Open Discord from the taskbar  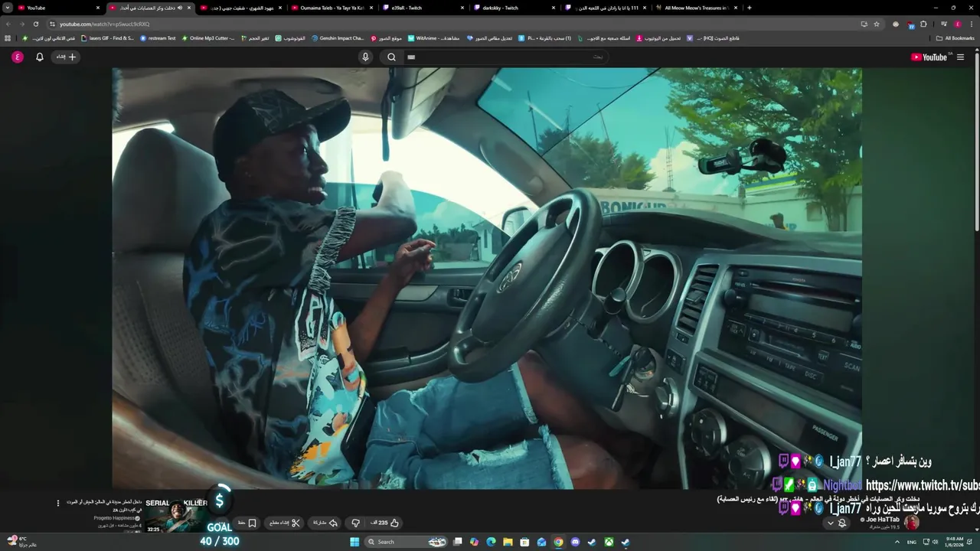[x=576, y=542]
